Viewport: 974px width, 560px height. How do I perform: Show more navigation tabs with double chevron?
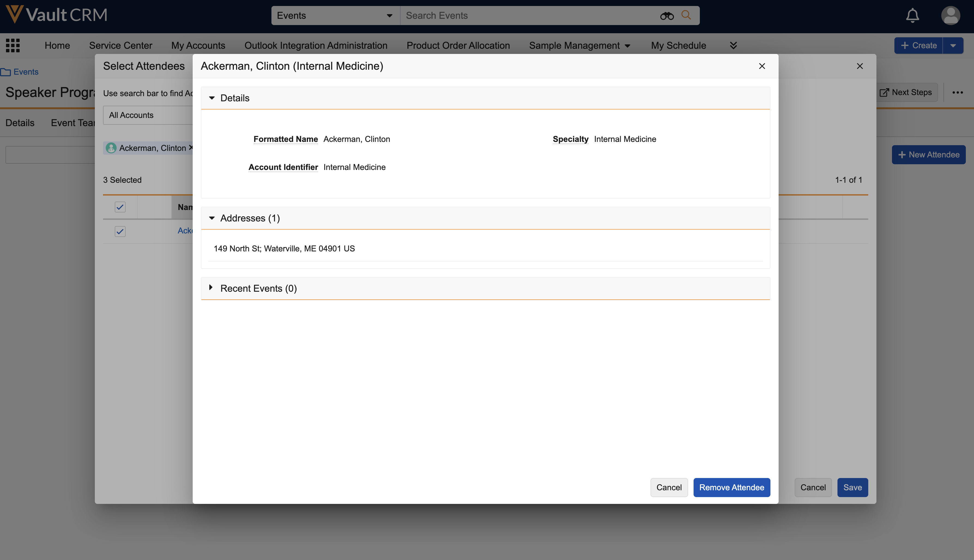pyautogui.click(x=733, y=45)
